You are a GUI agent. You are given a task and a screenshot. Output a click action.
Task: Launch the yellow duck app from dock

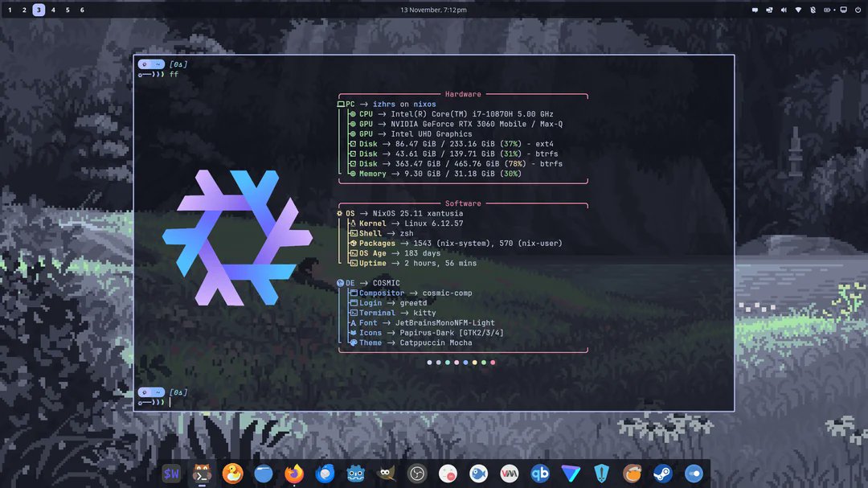(232, 474)
